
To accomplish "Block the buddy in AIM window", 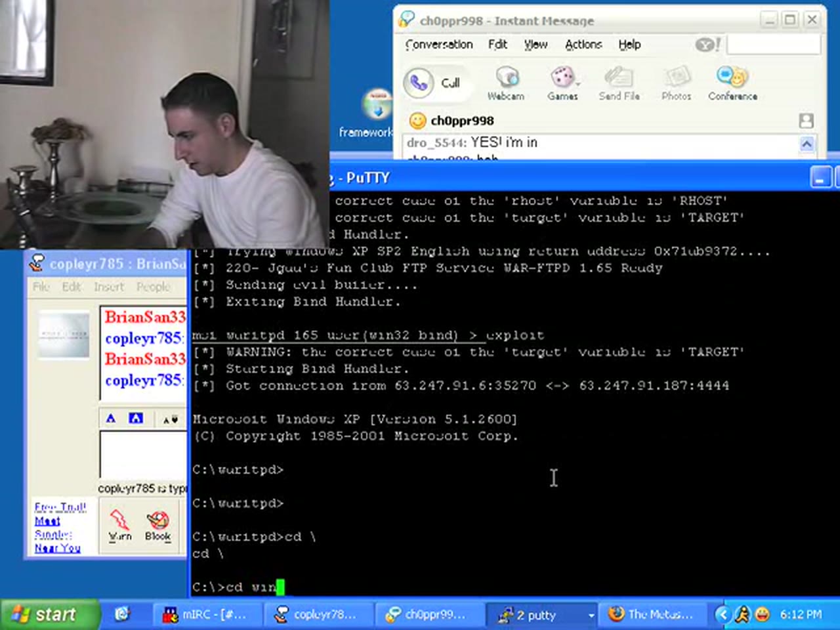I will [x=157, y=526].
